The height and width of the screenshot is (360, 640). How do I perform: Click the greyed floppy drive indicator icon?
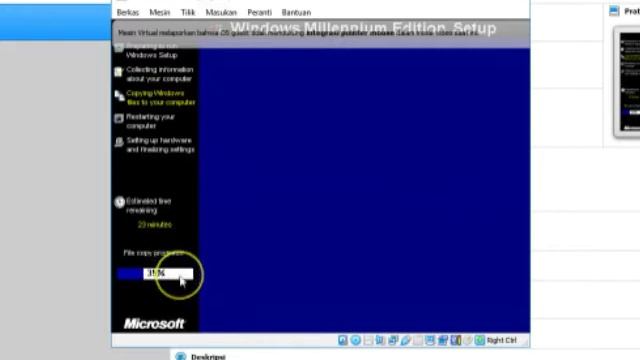pos(368,340)
